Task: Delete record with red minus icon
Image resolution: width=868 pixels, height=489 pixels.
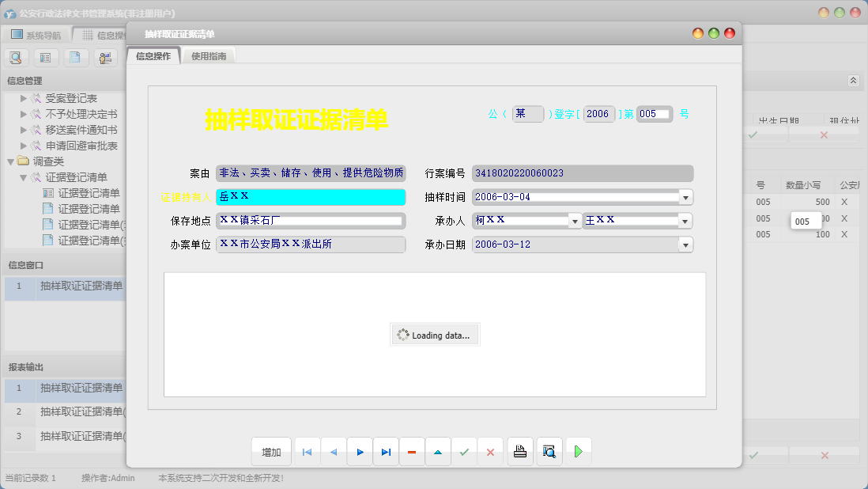Action: click(x=412, y=452)
